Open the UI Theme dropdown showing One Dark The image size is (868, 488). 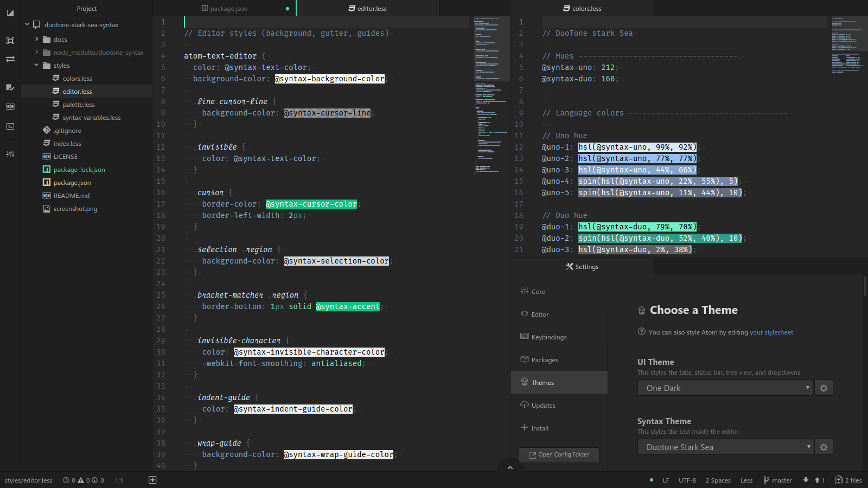(x=725, y=388)
